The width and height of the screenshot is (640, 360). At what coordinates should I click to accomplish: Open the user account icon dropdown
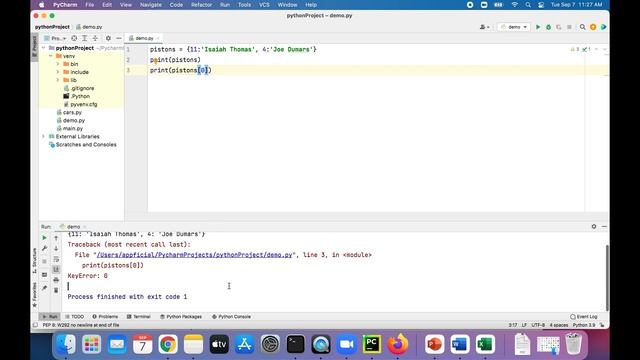coord(484,27)
